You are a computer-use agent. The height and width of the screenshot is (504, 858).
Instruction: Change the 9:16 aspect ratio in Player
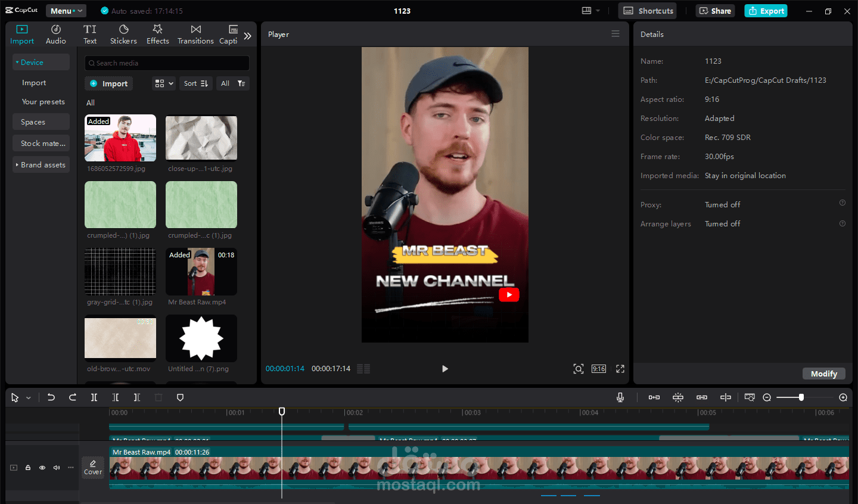(x=599, y=369)
